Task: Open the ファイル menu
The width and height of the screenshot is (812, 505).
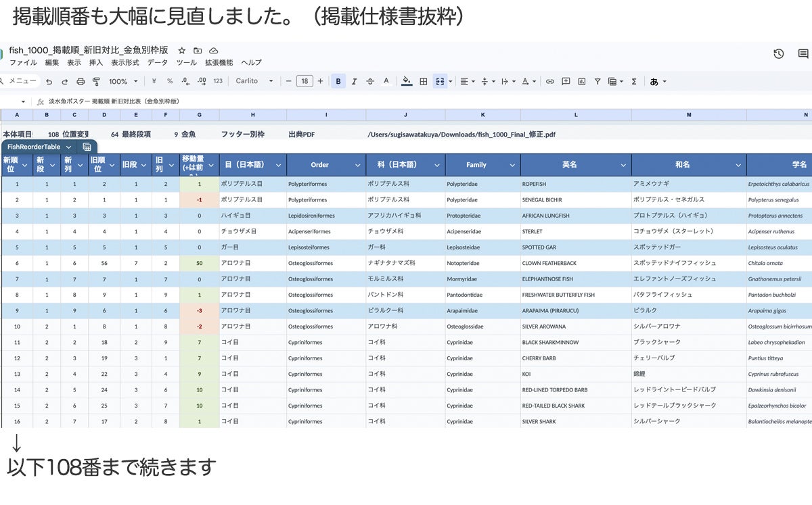Action: tap(23, 63)
